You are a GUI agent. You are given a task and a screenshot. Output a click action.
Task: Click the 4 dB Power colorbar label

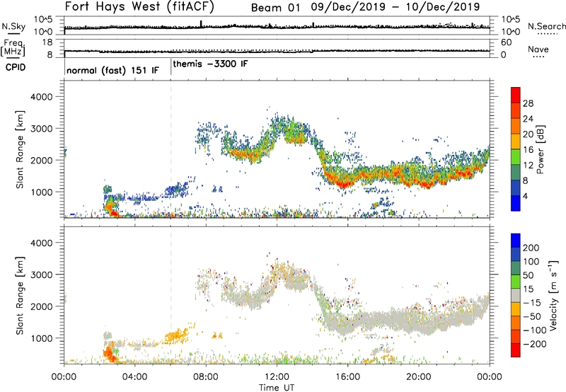point(525,196)
